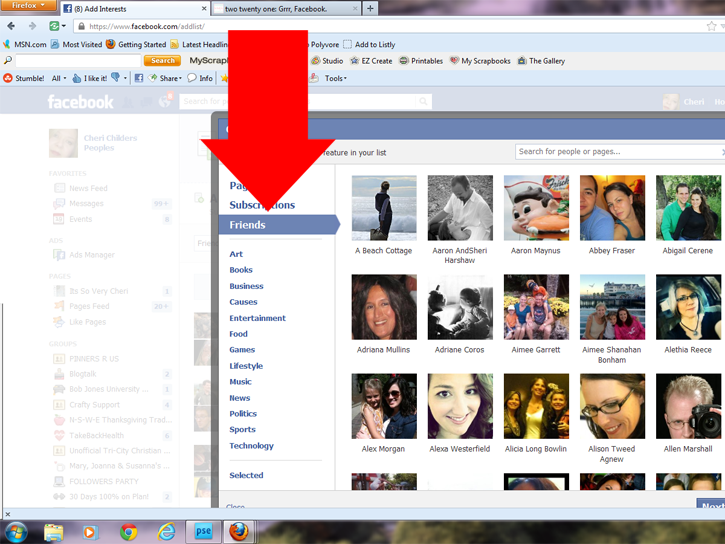
Task: Click the orange Search button
Action: tap(164, 61)
